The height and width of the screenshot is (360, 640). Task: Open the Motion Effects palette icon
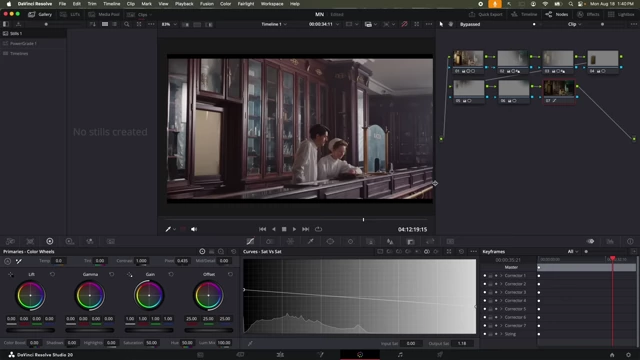pyautogui.click(x=111, y=242)
